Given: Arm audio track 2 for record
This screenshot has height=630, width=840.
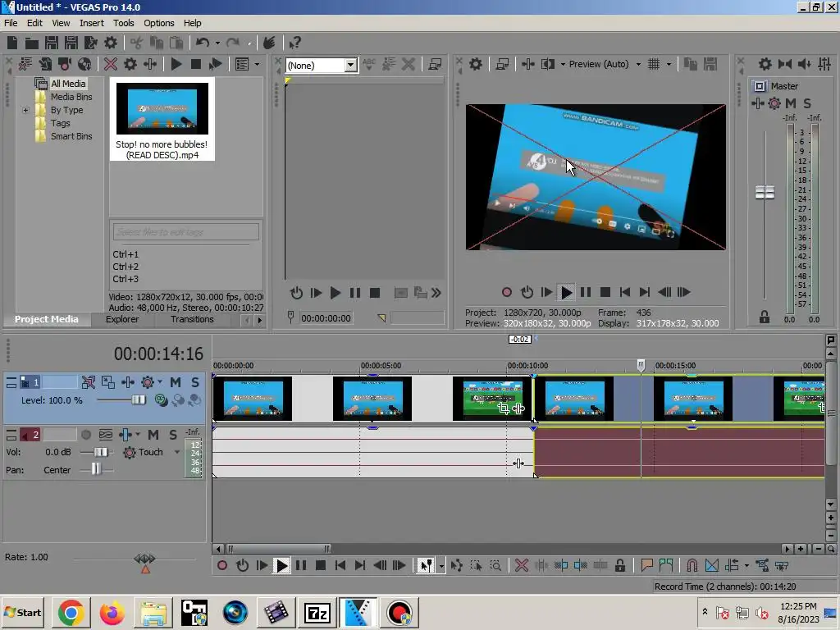Looking at the screenshot, I should click(85, 435).
